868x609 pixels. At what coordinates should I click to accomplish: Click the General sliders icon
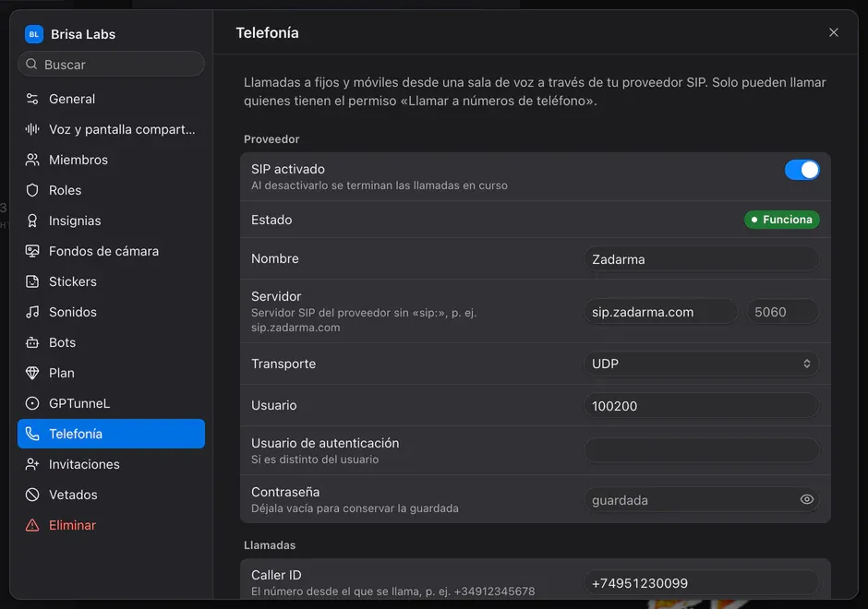pos(32,99)
